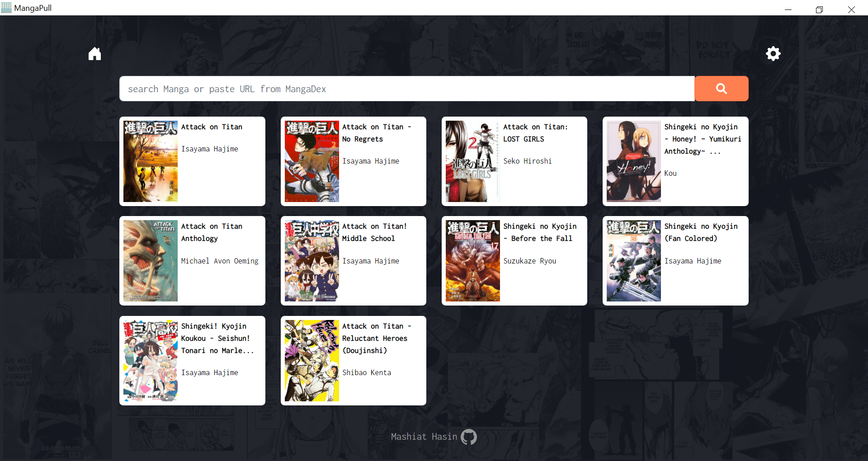Click author name Seko Hiroshi
868x461 pixels.
tap(527, 161)
